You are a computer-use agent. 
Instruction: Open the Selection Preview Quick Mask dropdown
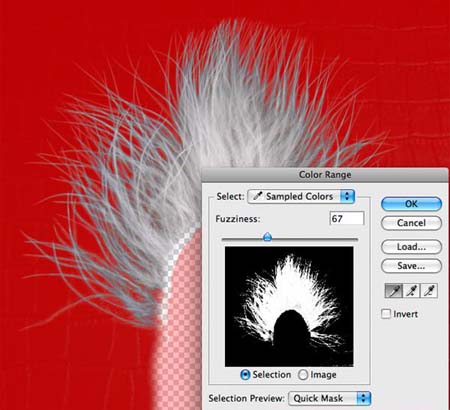[330, 398]
